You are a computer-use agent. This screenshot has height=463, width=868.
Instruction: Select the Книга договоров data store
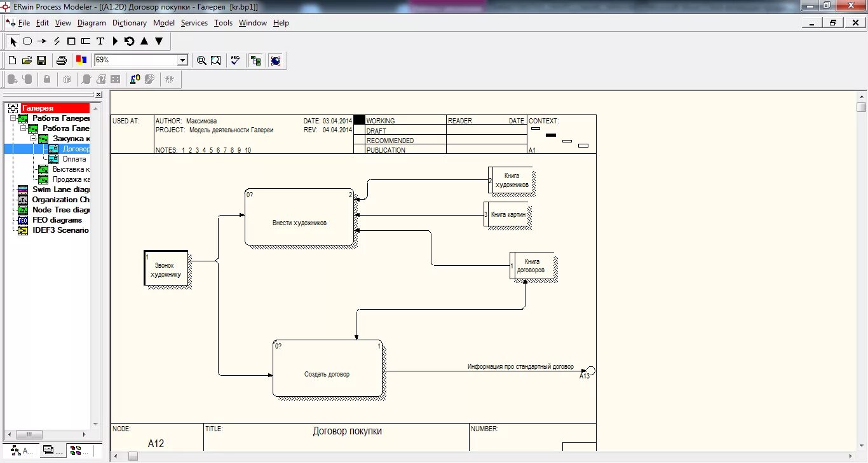[x=532, y=265]
